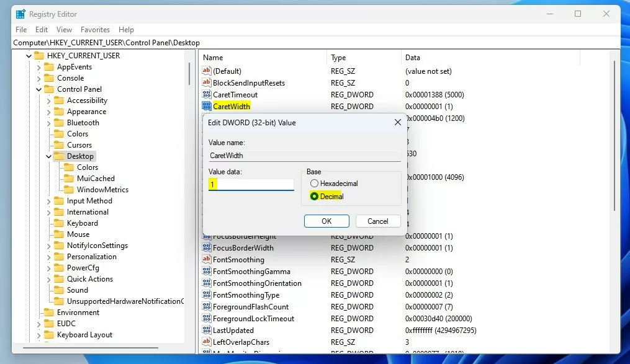Open the Help menu

pos(126,30)
